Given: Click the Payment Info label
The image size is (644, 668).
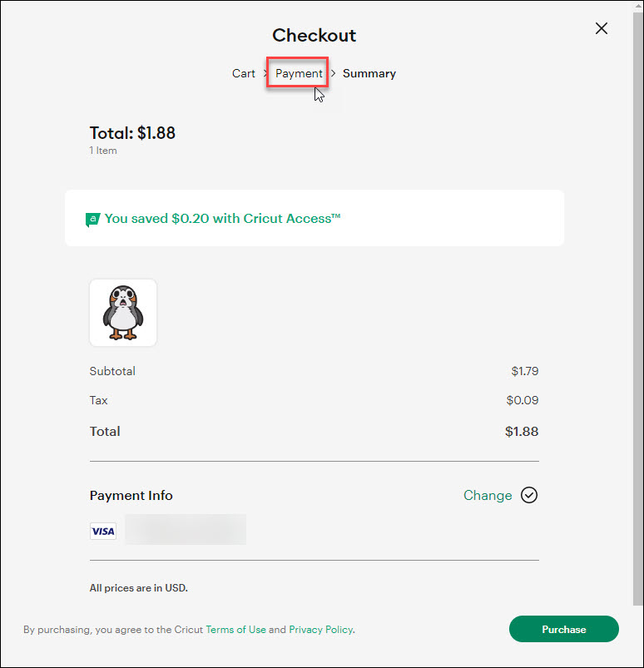Looking at the screenshot, I should click(x=131, y=495).
